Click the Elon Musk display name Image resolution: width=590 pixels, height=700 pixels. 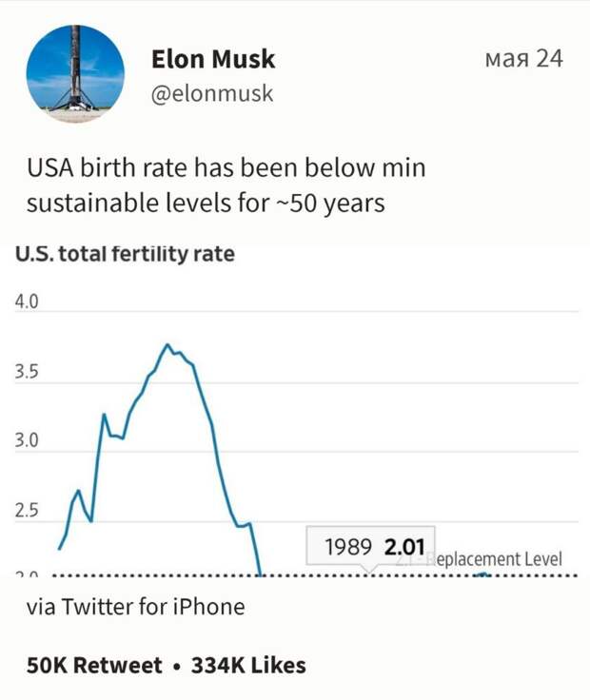[213, 59]
